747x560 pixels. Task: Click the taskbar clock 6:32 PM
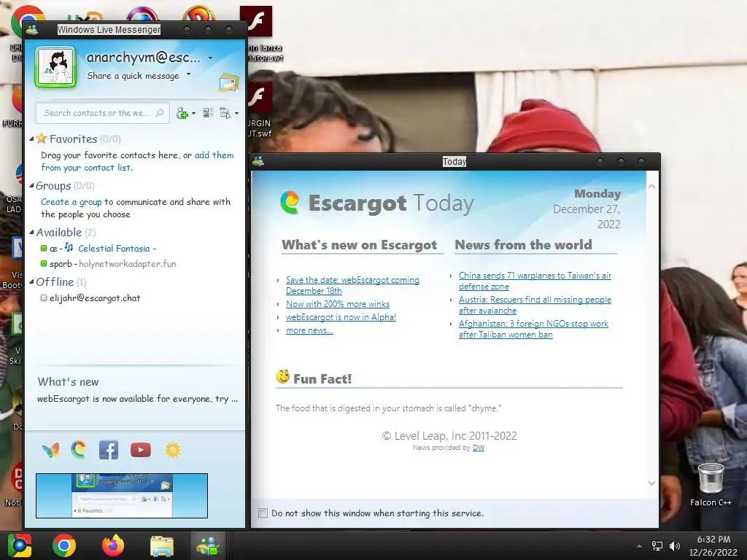click(713, 539)
